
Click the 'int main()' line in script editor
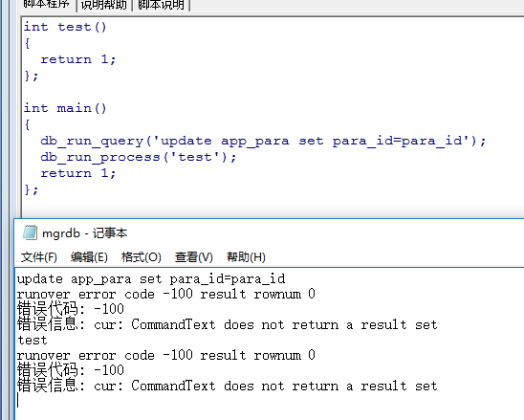pyautogui.click(x=65, y=108)
